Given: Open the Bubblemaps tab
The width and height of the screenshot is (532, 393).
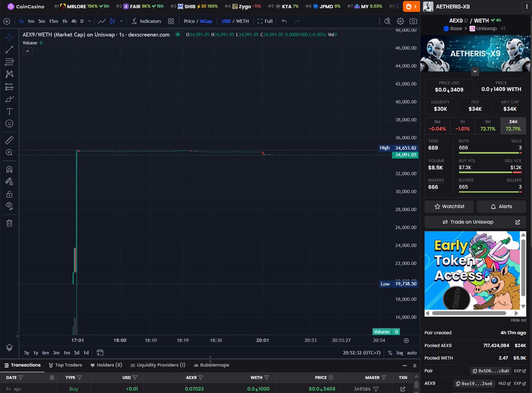Looking at the screenshot, I should [x=211, y=365].
